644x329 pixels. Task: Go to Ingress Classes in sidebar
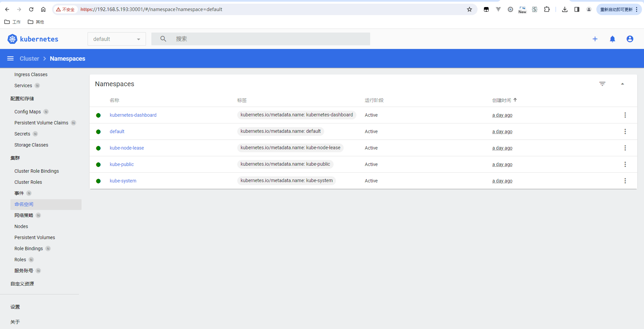point(31,74)
